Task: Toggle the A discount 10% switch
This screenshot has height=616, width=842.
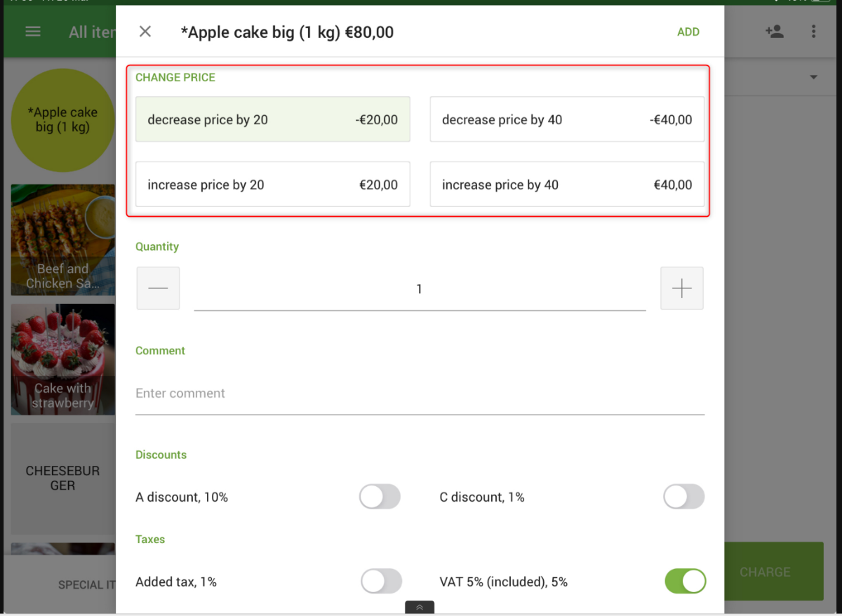Action: coord(380,497)
